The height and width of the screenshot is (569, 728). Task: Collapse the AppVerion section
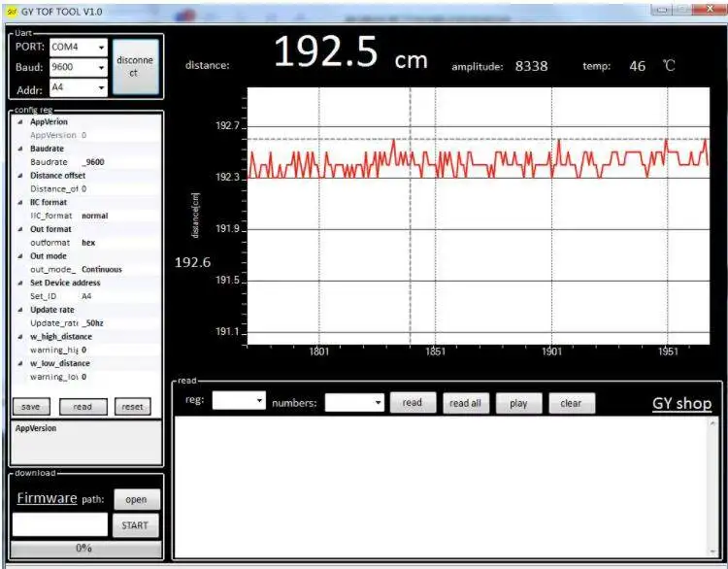pyautogui.click(x=20, y=122)
